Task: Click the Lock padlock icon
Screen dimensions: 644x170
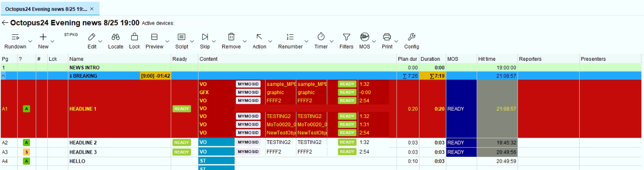Action: [x=135, y=37]
